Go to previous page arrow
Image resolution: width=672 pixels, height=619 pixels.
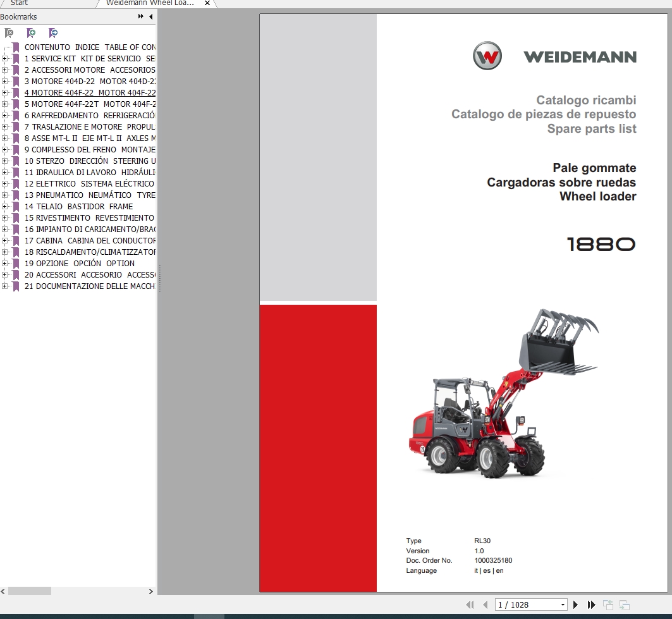click(x=485, y=605)
